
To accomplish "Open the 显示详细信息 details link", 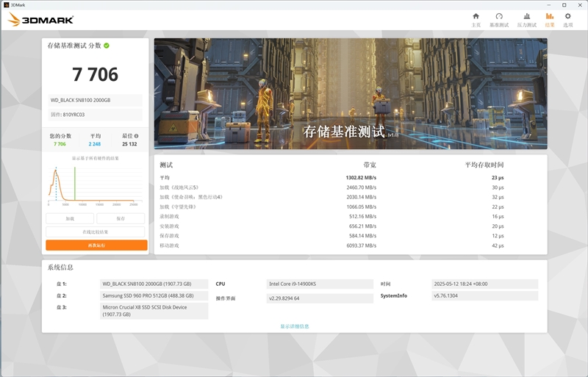I will (x=295, y=326).
